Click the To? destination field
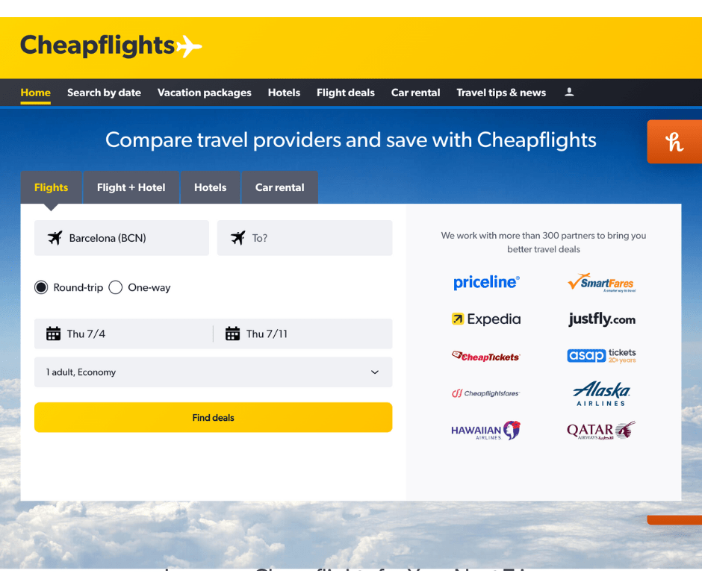The height and width of the screenshot is (588, 702). coord(305,238)
